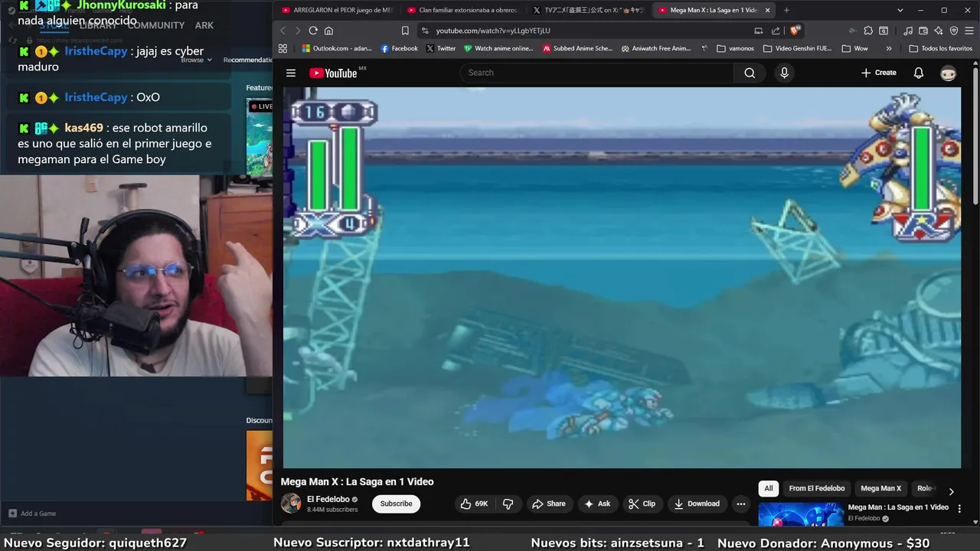The height and width of the screenshot is (551, 980).
Task: Open browser extensions puzzle icon
Action: pos(868,31)
